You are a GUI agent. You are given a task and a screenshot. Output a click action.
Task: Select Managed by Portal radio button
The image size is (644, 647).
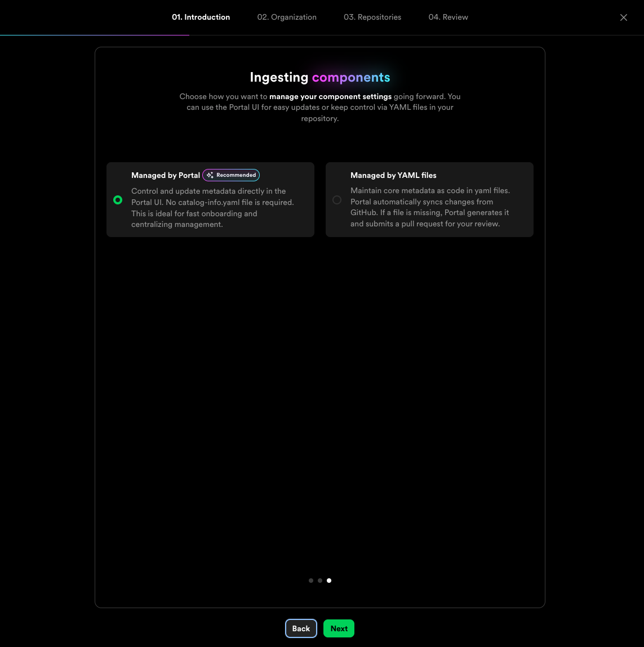(118, 200)
